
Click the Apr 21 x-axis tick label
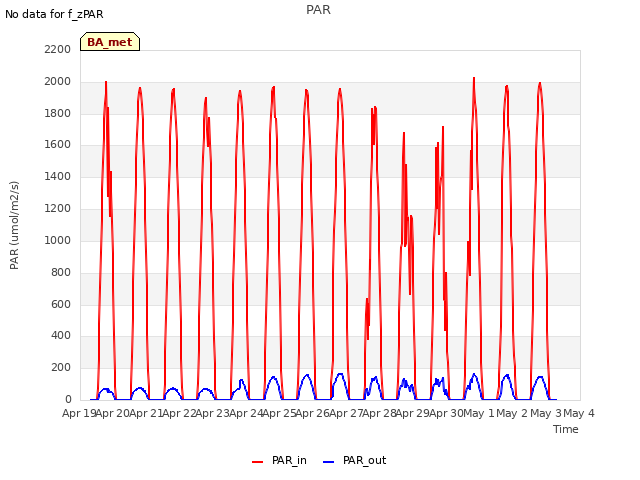click(x=146, y=413)
